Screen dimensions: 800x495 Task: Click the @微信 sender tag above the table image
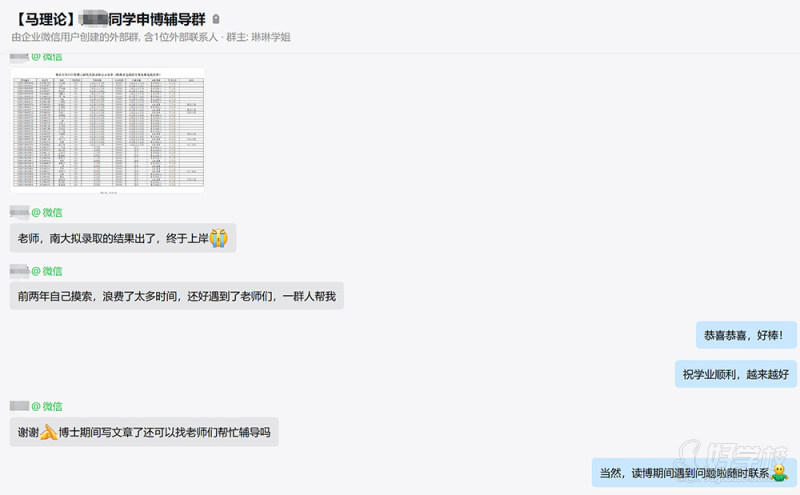[x=47, y=57]
